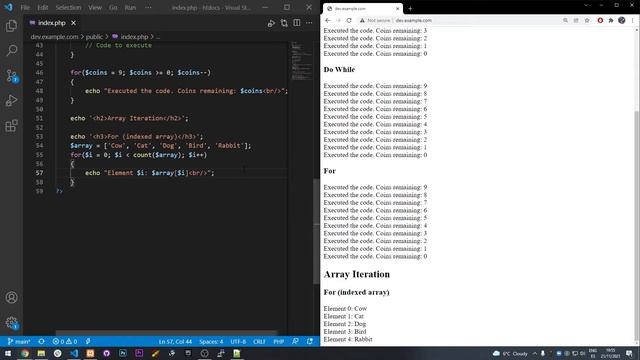Image resolution: width=640 pixels, height=360 pixels.
Task: Click the Chrome icon in taskbar
Action: click(24, 353)
